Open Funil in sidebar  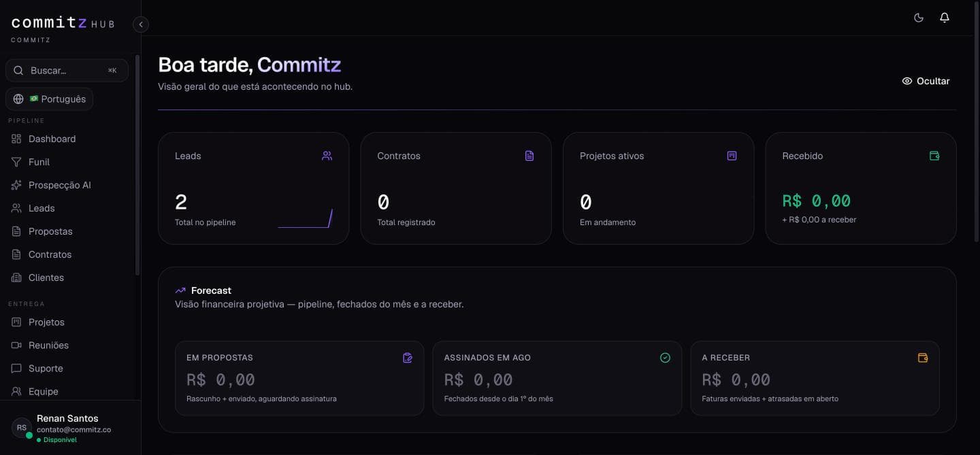click(x=68, y=162)
